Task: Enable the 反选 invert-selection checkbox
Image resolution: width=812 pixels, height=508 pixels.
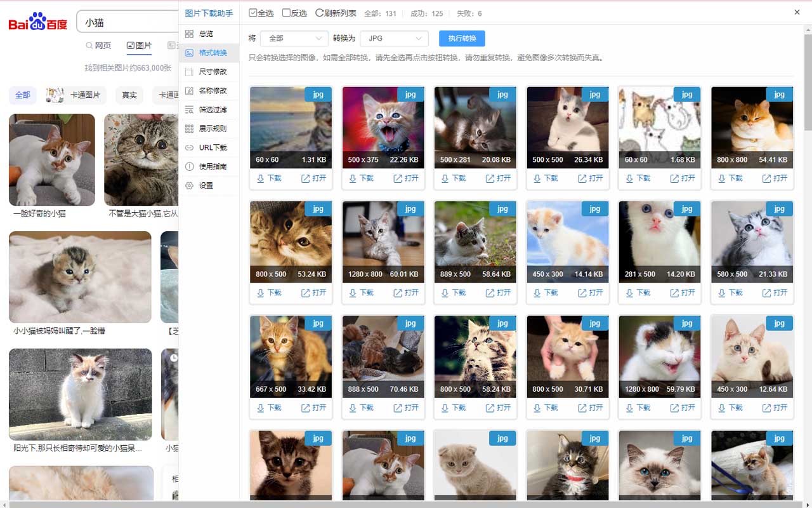Action: (286, 12)
